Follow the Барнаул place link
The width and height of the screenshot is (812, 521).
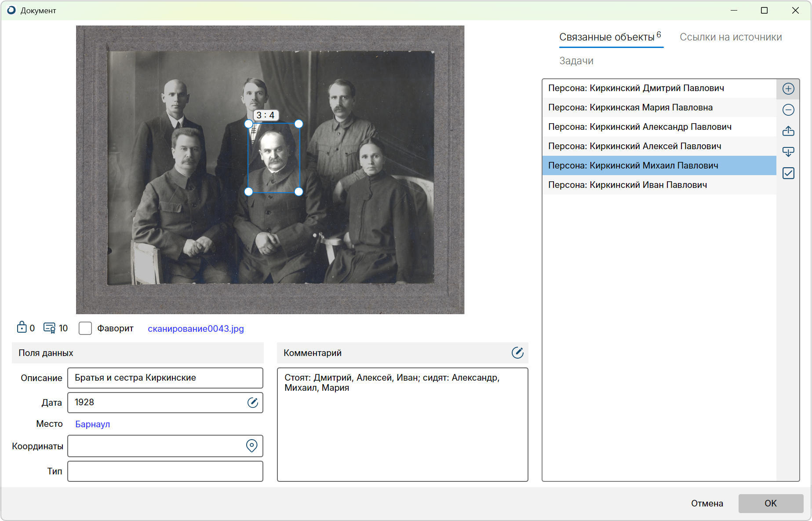pos(92,424)
